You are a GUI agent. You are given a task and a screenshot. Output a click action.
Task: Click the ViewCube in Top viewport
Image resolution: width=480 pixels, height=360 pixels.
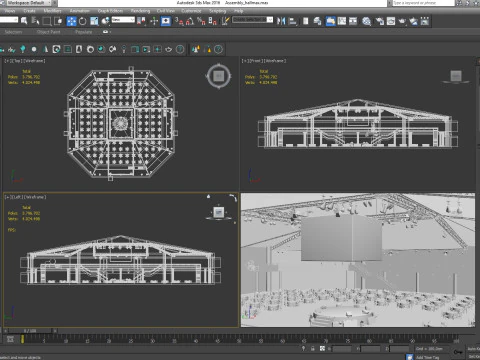click(219, 76)
